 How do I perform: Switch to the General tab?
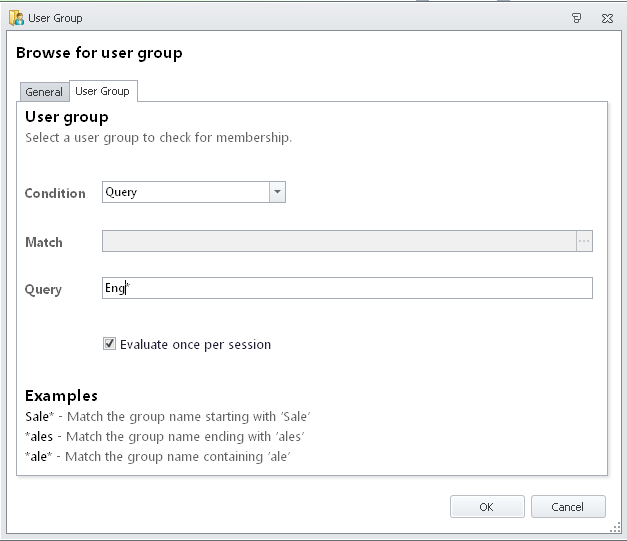[44, 92]
